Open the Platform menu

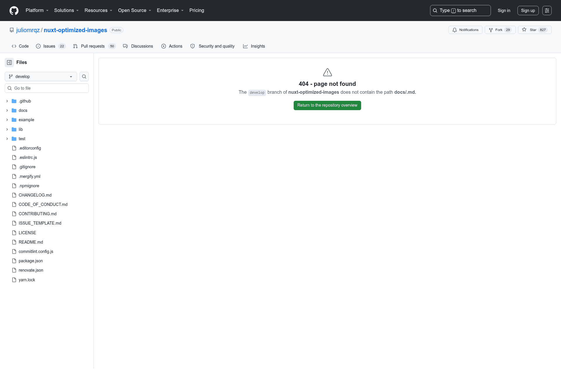[x=37, y=11]
